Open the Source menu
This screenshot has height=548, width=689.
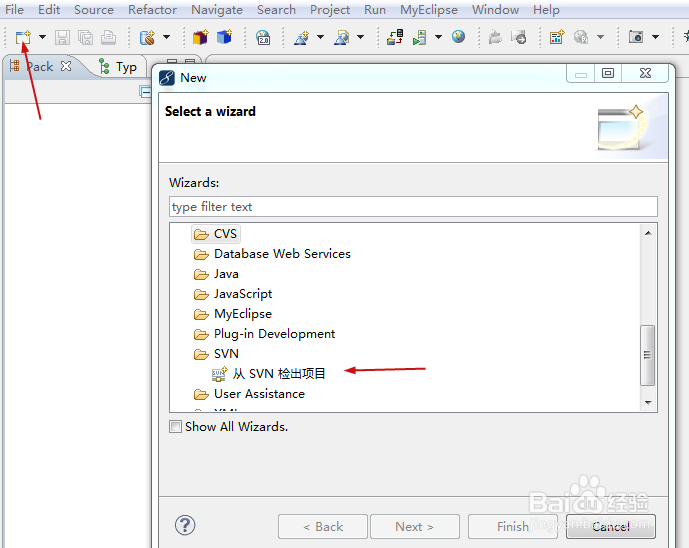coord(94,10)
